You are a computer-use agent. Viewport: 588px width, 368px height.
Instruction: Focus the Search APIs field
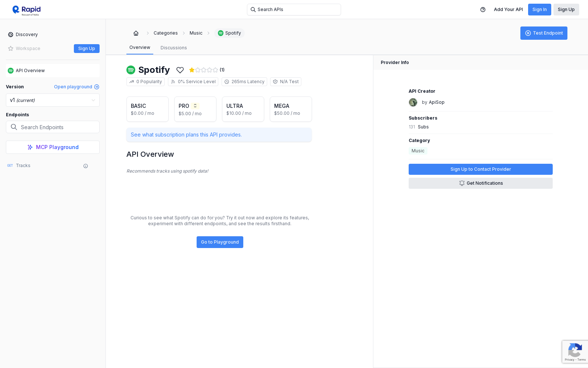[x=294, y=10]
